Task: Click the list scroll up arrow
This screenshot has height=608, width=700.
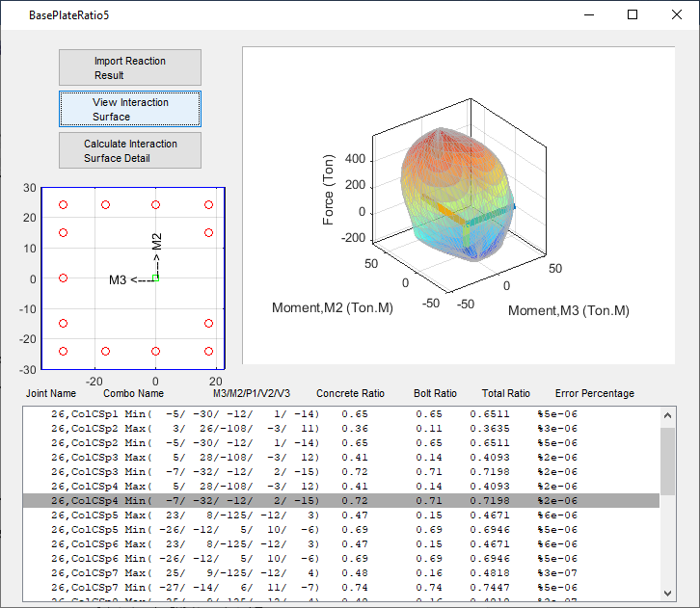Action: (x=668, y=415)
